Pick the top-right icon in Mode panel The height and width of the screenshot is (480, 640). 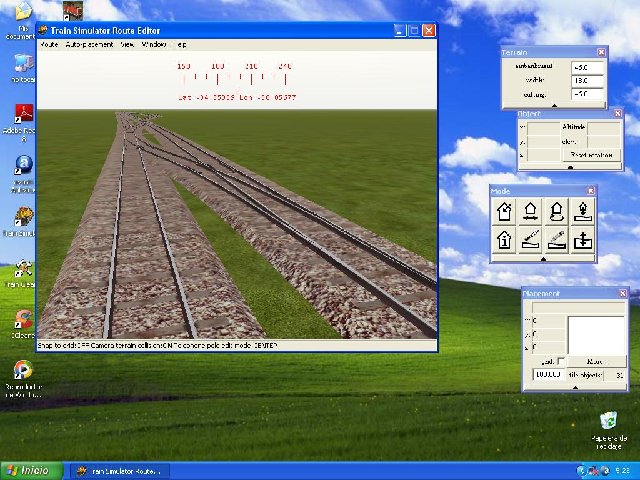click(583, 210)
